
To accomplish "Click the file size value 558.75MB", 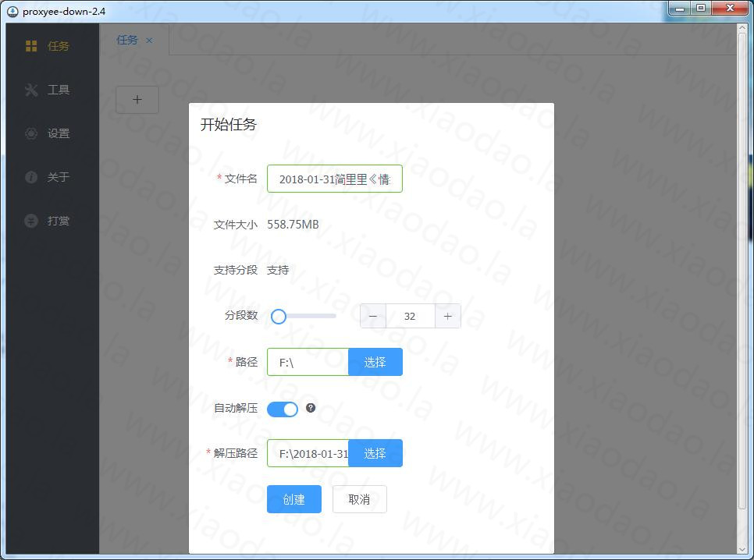I will (293, 225).
